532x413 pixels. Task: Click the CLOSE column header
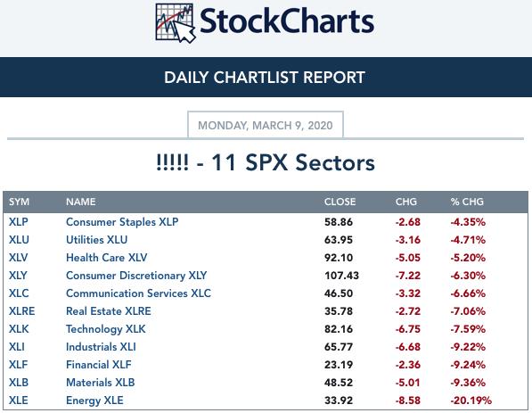pos(340,202)
